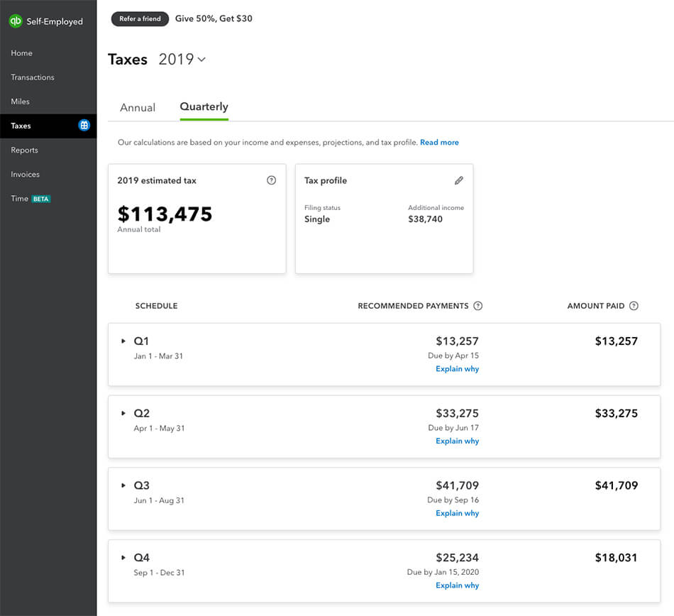Click the Recommended Payments help icon
674x616 pixels.
[478, 306]
